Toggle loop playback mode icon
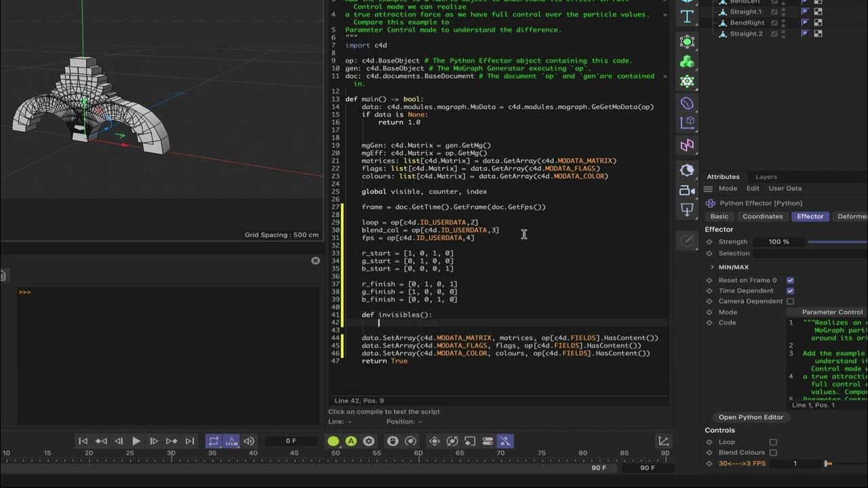 point(214,441)
